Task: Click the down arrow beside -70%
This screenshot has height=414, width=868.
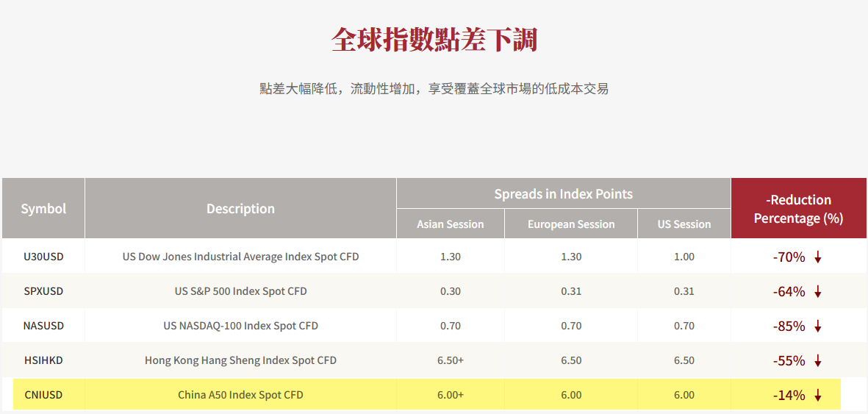Action: 817,257
